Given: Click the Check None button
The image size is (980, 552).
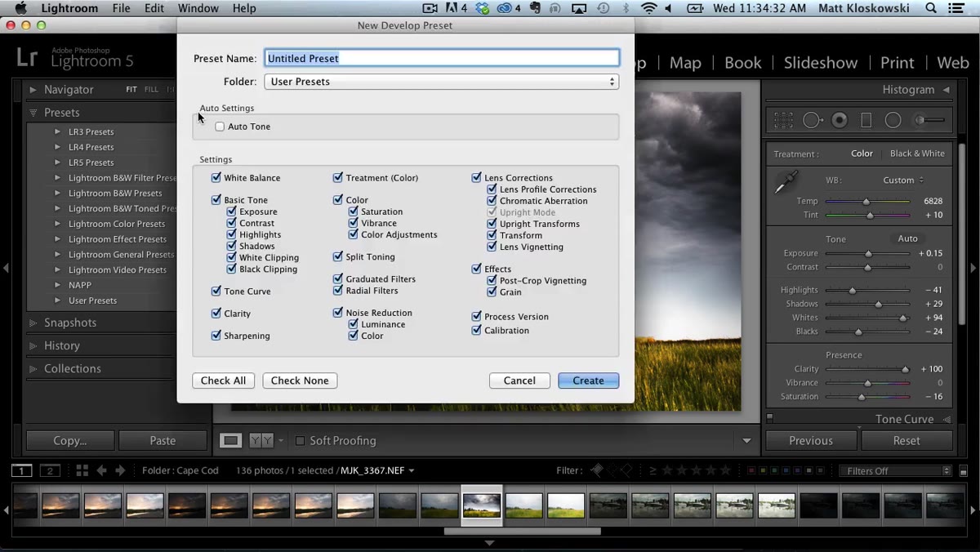Looking at the screenshot, I should [300, 381].
